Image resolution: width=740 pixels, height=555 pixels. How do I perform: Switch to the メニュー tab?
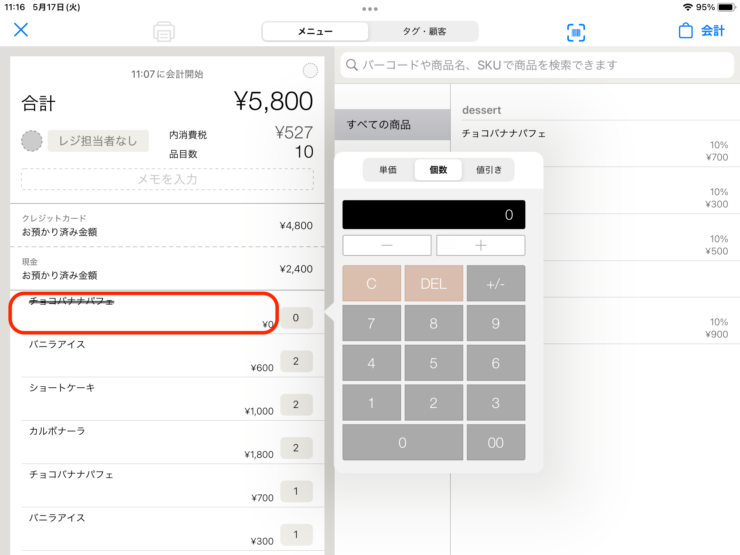(x=315, y=32)
